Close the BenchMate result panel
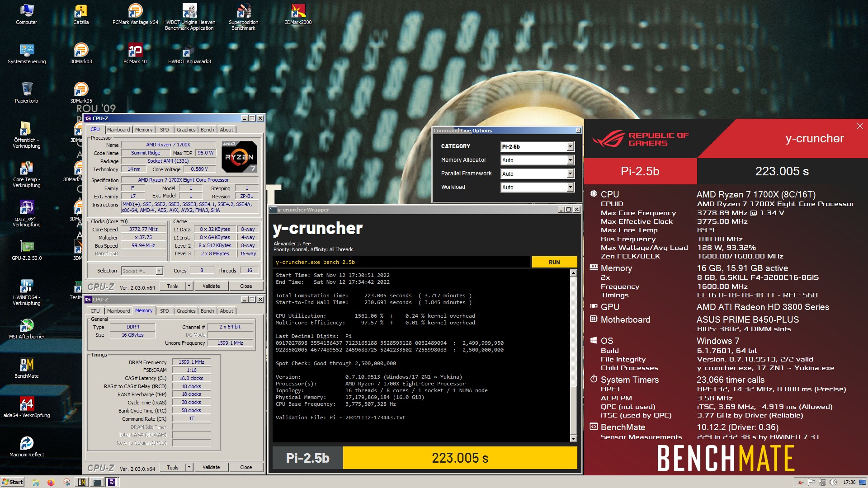The image size is (868, 488). click(x=859, y=126)
